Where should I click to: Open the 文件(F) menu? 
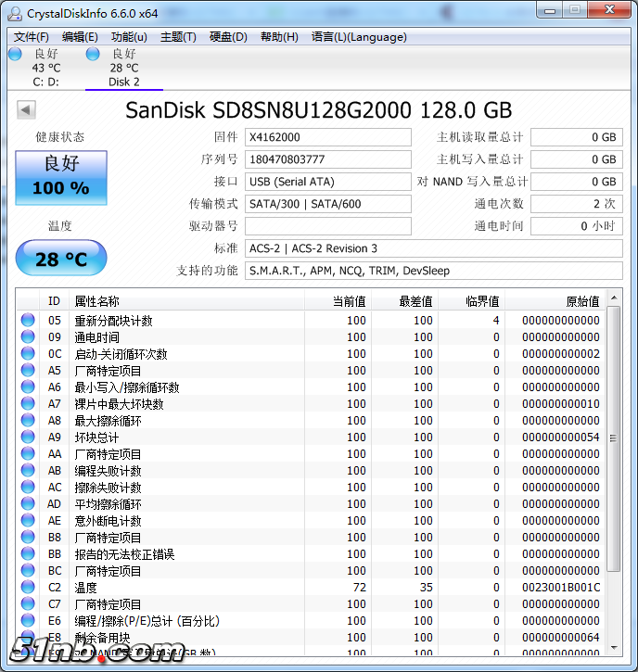(x=32, y=37)
